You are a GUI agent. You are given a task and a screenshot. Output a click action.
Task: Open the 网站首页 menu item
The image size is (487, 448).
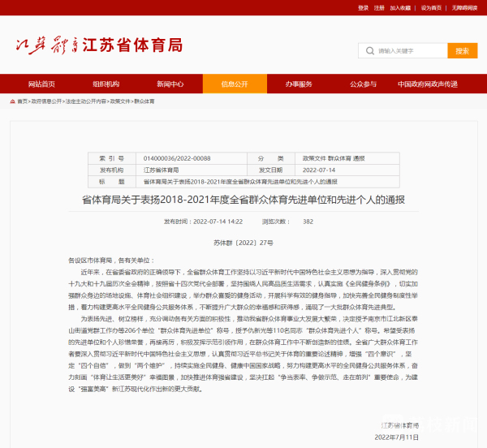[41, 84]
